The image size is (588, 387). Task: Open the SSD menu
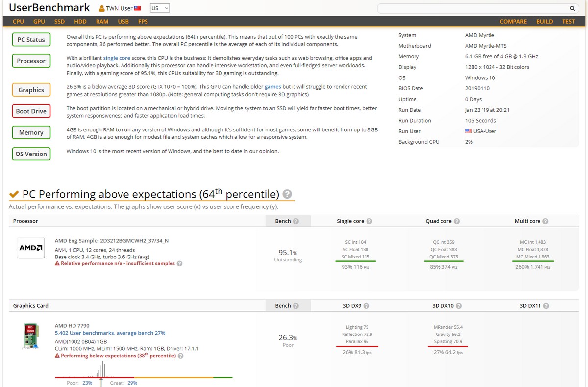(60, 22)
